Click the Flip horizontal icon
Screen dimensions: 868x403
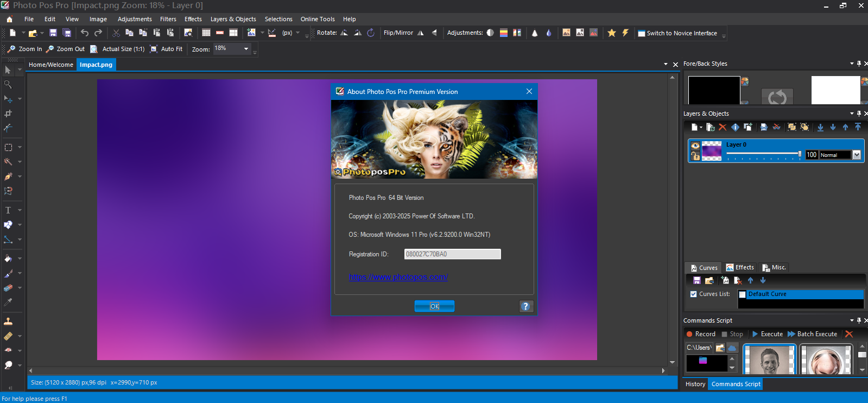click(x=421, y=33)
